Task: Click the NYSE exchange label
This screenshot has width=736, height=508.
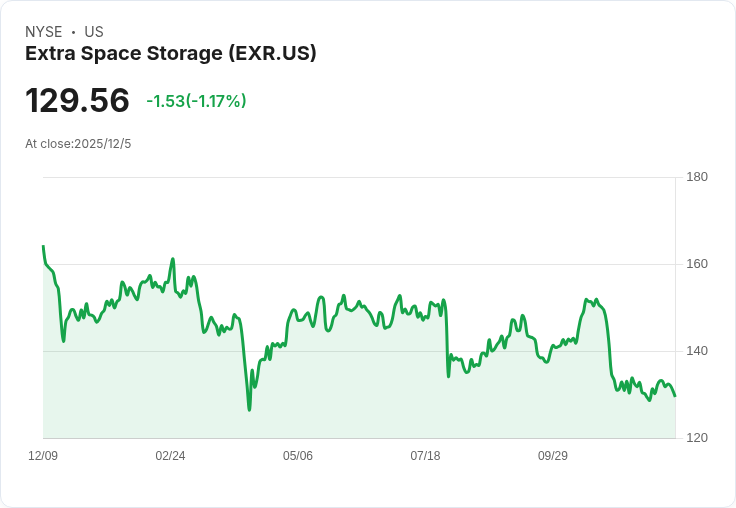Action: pyautogui.click(x=43, y=32)
